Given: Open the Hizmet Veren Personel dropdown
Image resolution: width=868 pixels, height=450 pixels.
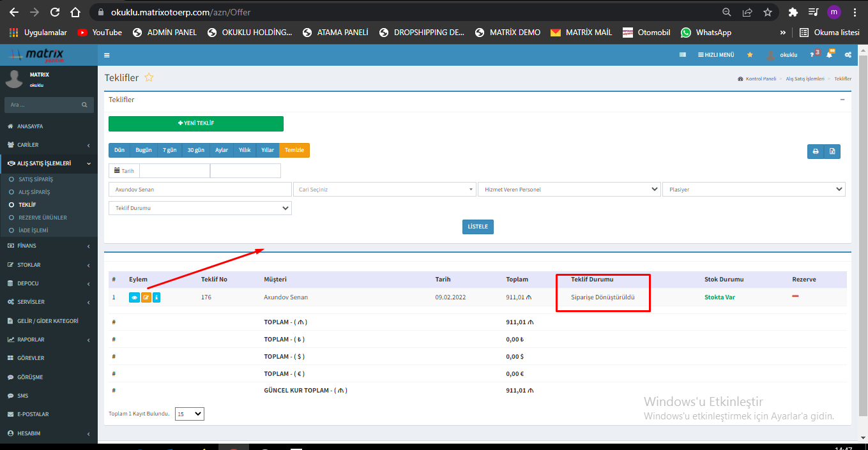Looking at the screenshot, I should (x=568, y=190).
